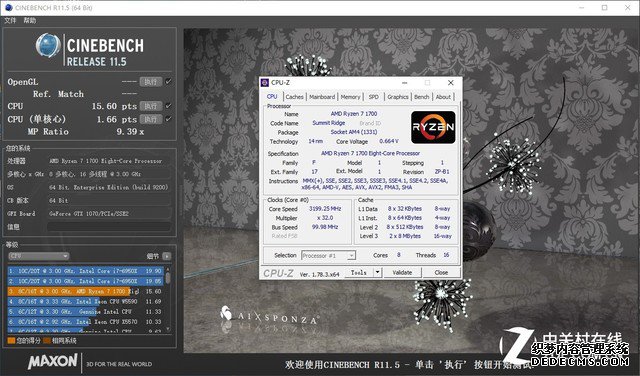Click the Core Speed value 3199.25 MHz
This screenshot has height=376, width=640.
(x=325, y=209)
